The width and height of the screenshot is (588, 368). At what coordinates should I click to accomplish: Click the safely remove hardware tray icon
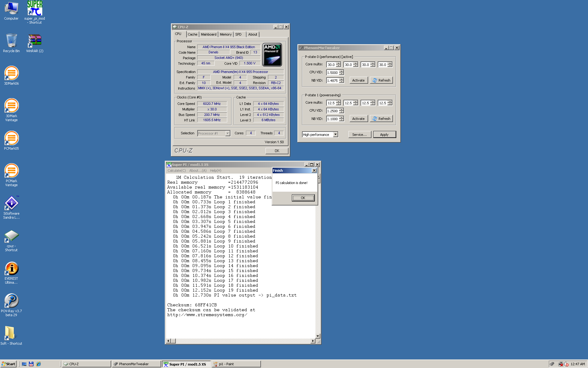click(x=552, y=364)
